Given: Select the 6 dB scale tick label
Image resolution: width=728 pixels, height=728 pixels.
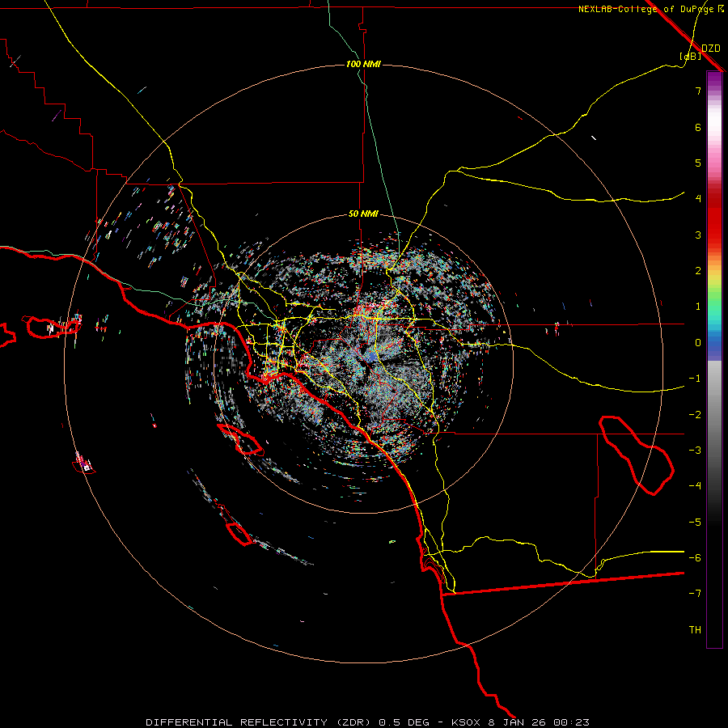Looking at the screenshot, I should tap(698, 127).
